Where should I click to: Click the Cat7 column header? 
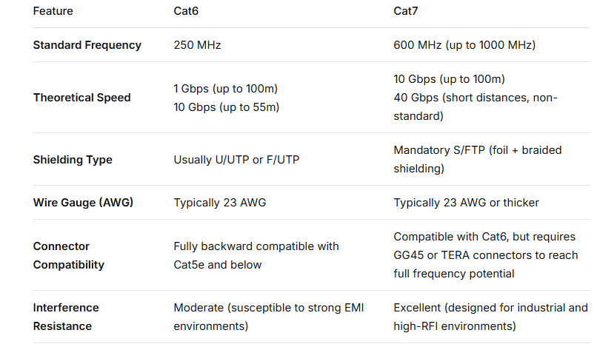(x=406, y=11)
